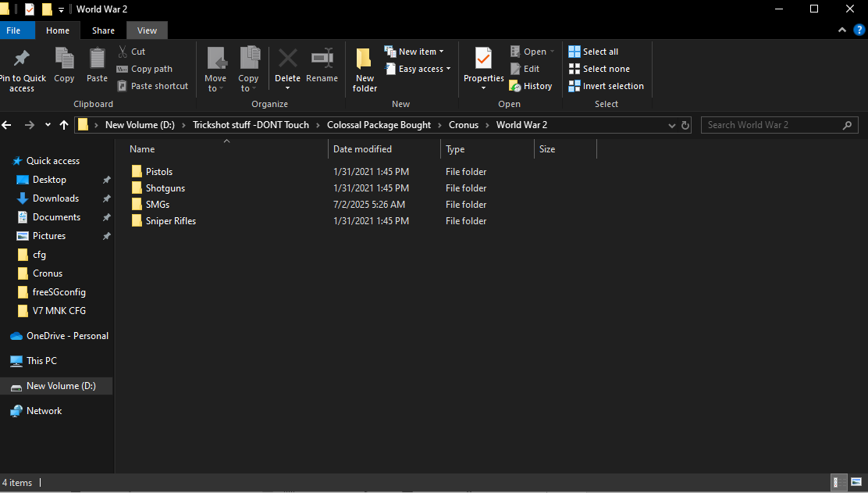Click the Copy path command

coord(144,69)
